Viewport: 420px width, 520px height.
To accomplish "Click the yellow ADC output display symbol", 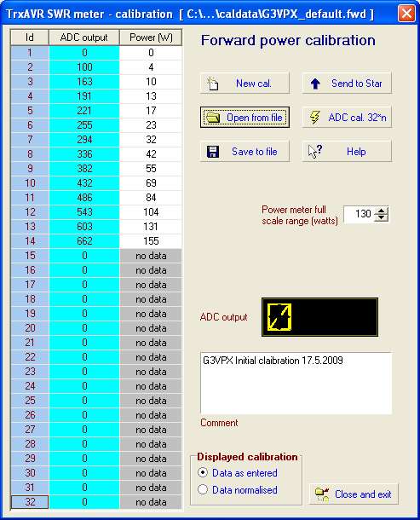I will tap(279, 317).
